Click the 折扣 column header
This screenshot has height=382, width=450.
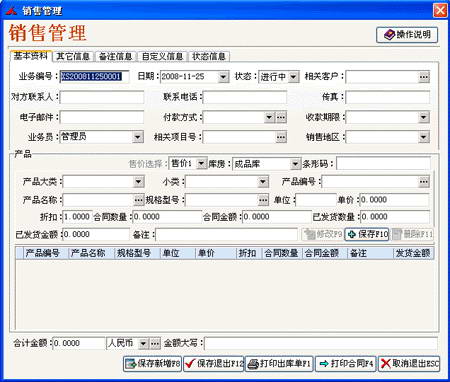pos(249,253)
